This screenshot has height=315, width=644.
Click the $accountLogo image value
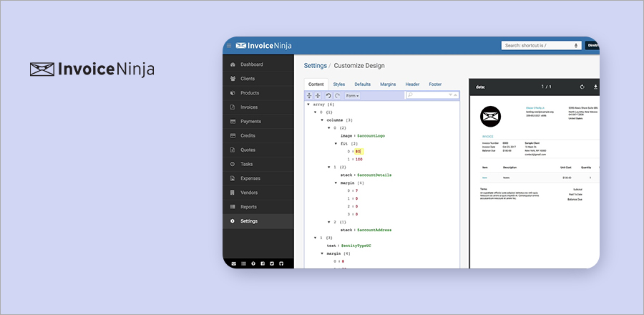[x=371, y=136]
